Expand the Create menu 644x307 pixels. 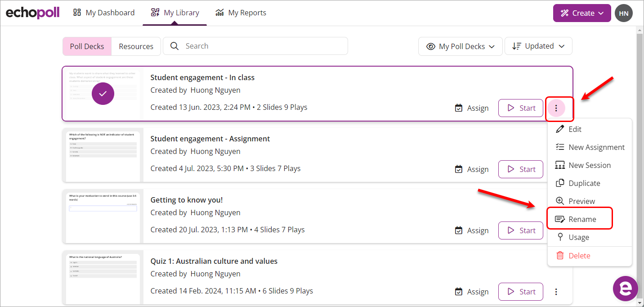[x=582, y=13]
